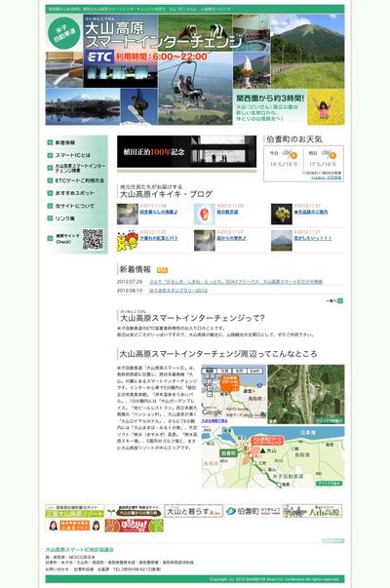Open the blog post link beside the yellow flower
The image size is (390, 588).
310,212
